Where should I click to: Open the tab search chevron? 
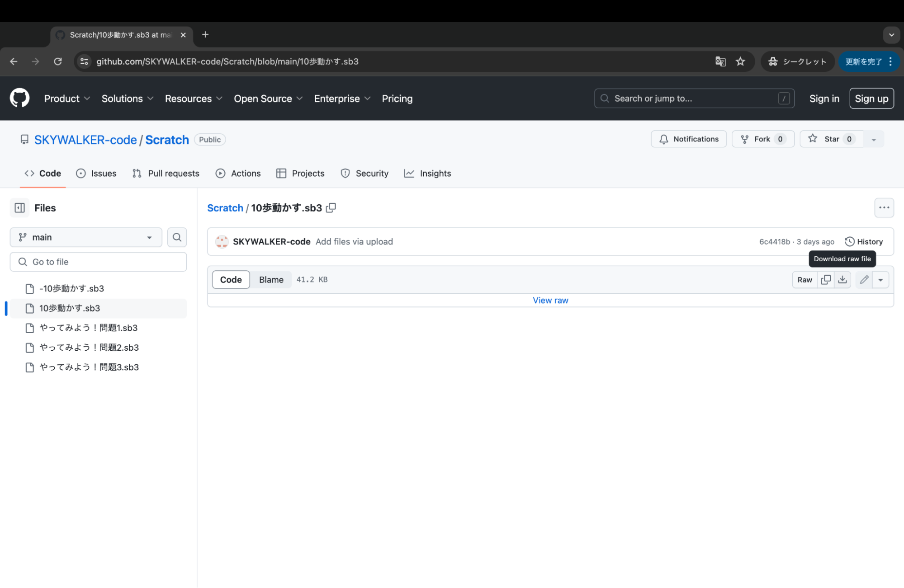pos(891,35)
